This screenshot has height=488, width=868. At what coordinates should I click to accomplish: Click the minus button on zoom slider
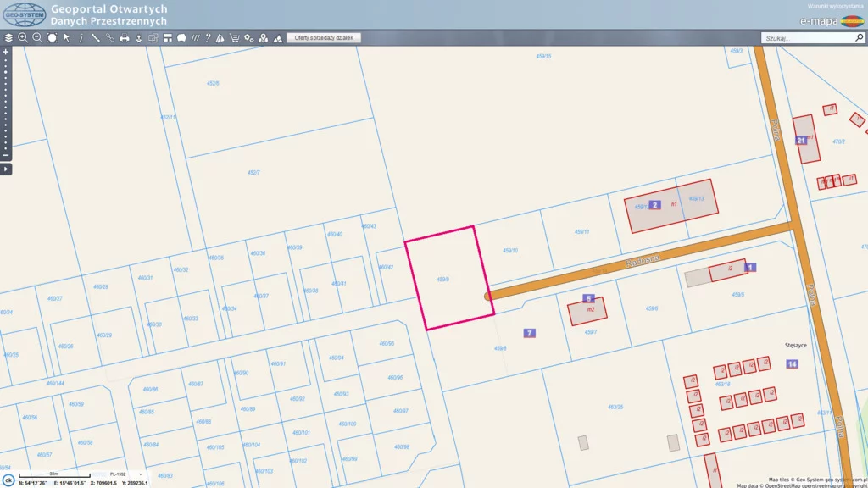tap(6, 155)
